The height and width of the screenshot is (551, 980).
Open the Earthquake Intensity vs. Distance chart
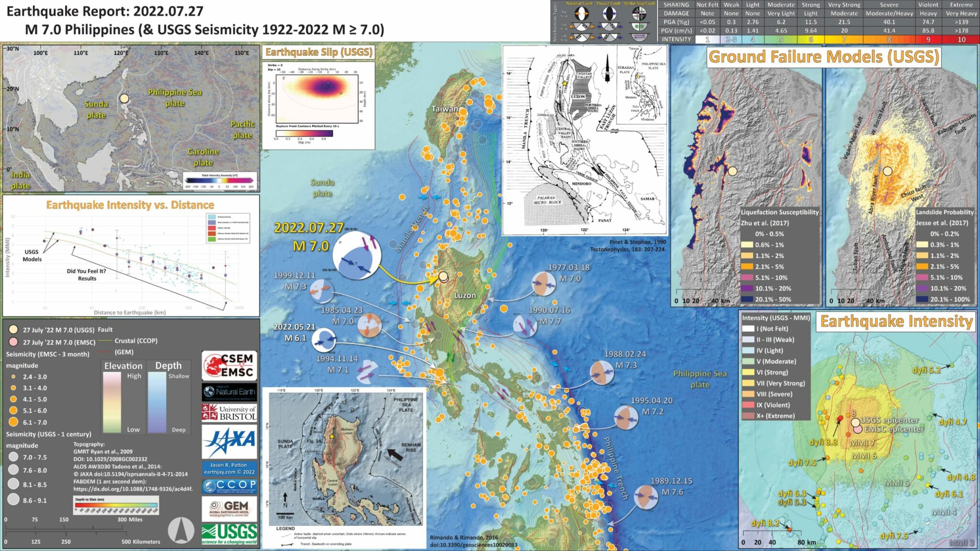pyautogui.click(x=131, y=255)
